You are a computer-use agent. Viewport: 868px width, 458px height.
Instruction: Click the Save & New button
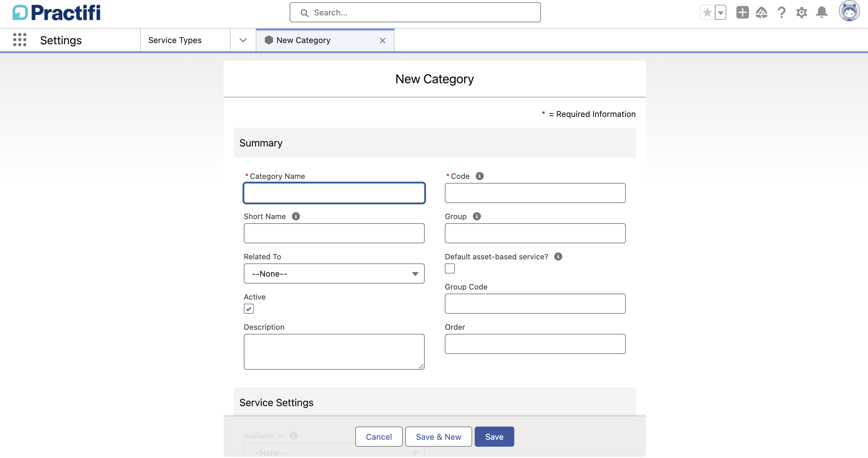pos(438,436)
